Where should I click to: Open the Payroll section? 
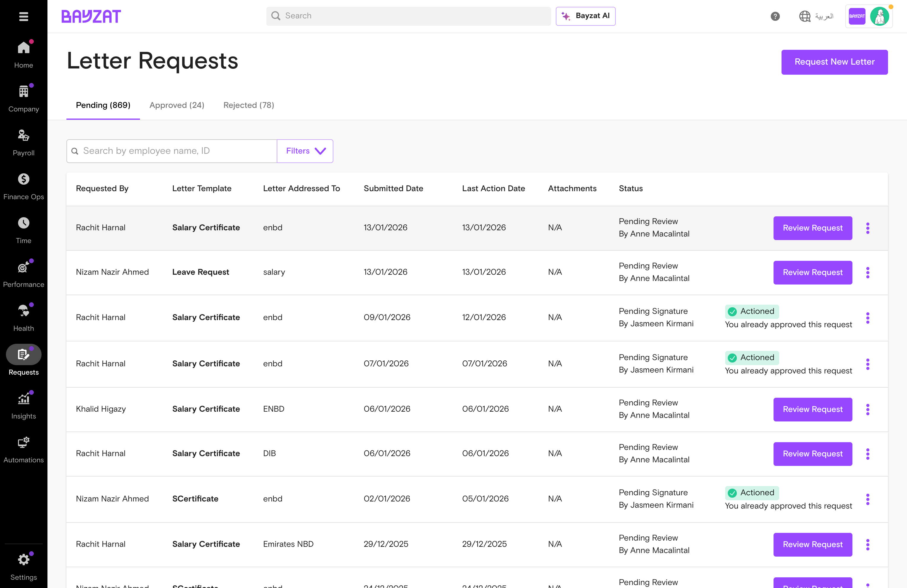(x=24, y=143)
